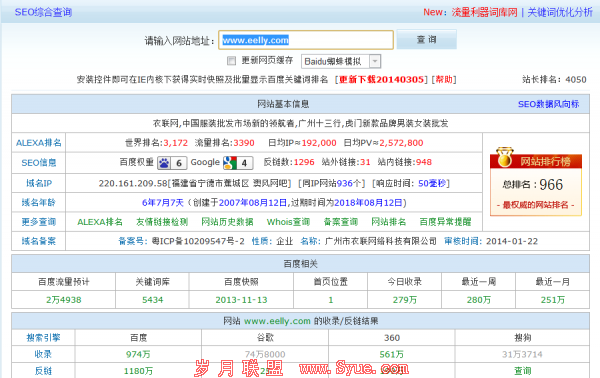Open the SEO数据风向标 link

(x=548, y=104)
